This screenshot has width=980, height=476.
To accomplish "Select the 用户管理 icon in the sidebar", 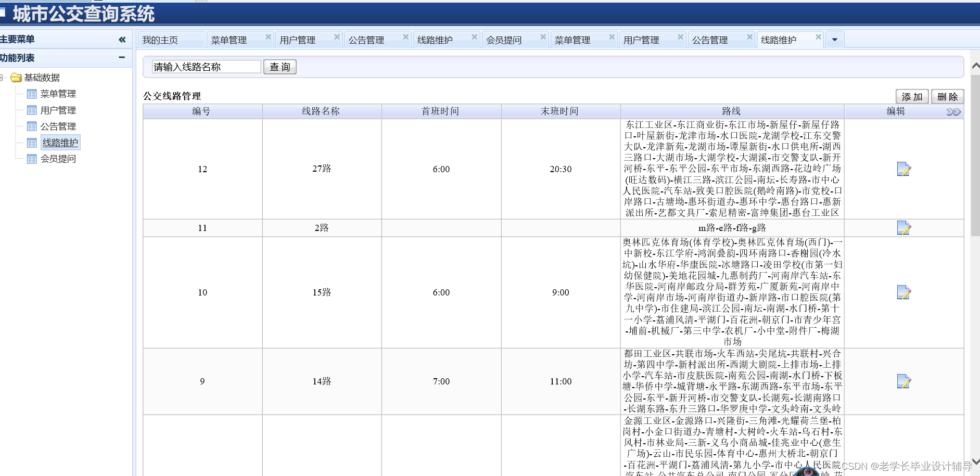I will tap(32, 110).
